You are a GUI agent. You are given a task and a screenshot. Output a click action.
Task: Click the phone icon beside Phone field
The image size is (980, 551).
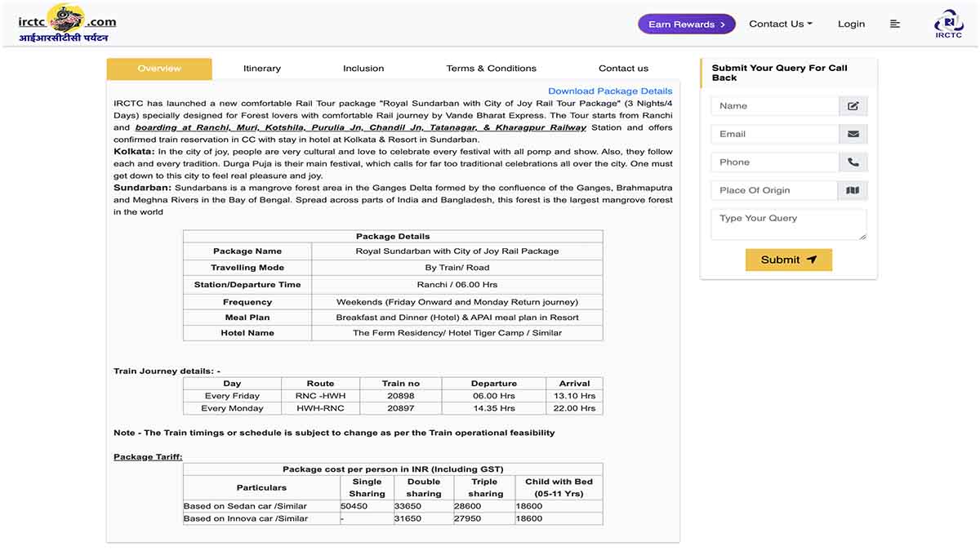coord(853,162)
